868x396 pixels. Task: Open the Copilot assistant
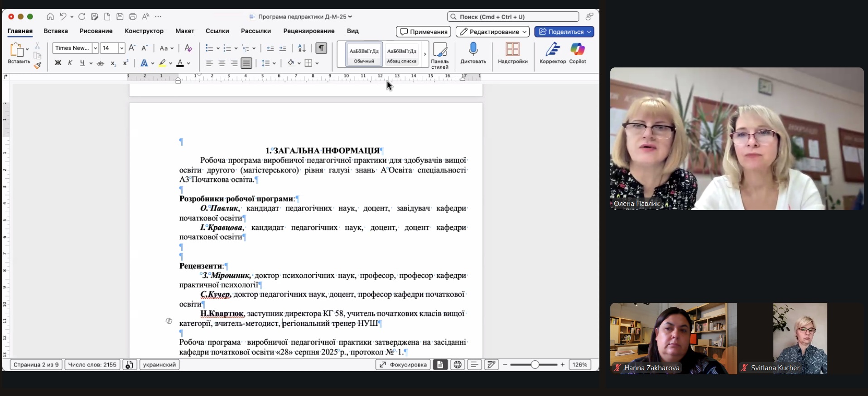(577, 49)
